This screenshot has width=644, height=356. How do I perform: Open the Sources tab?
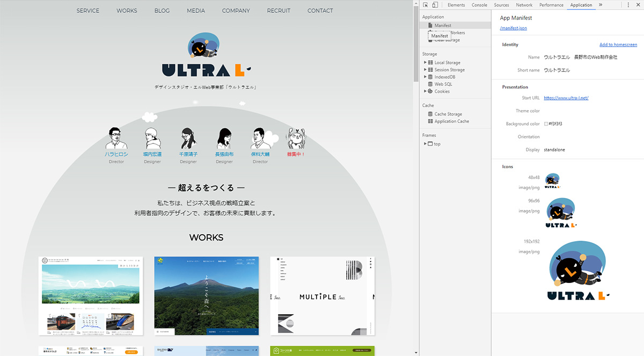point(501,5)
